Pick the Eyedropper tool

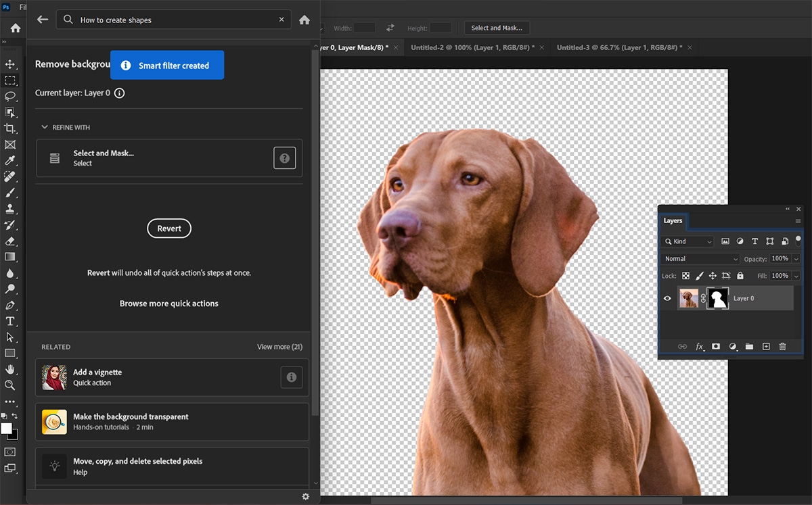tap(10, 160)
